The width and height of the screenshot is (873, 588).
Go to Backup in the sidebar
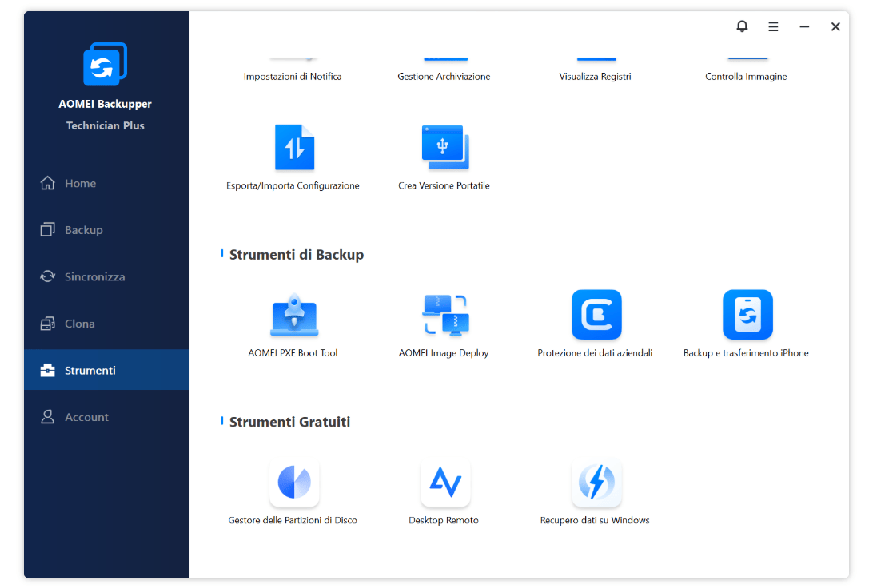(106, 230)
